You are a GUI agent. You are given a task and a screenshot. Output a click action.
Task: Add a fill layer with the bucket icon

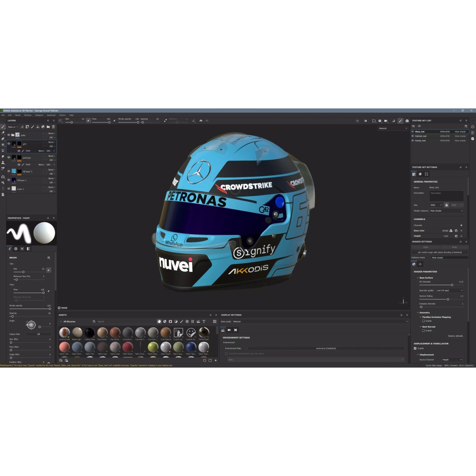pyautogui.click(x=37, y=127)
